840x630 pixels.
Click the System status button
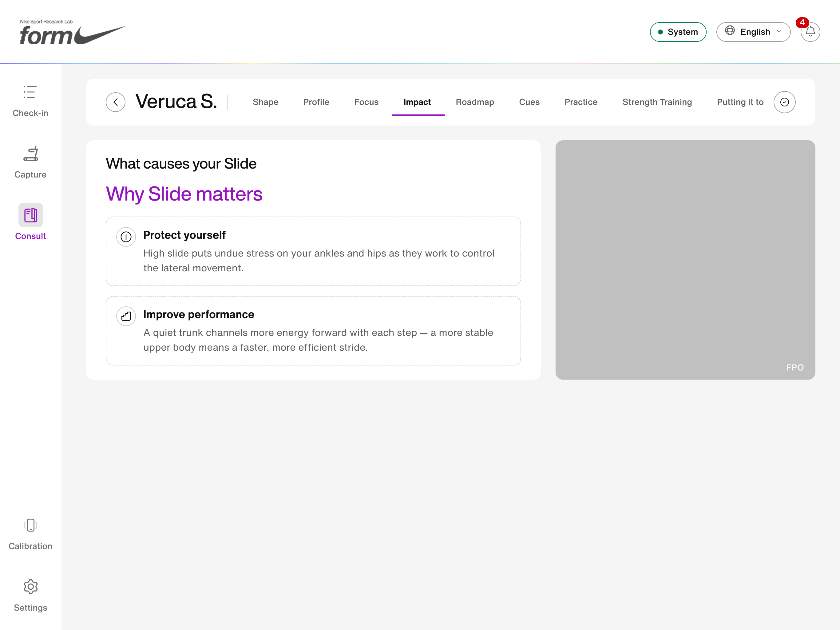[678, 32]
